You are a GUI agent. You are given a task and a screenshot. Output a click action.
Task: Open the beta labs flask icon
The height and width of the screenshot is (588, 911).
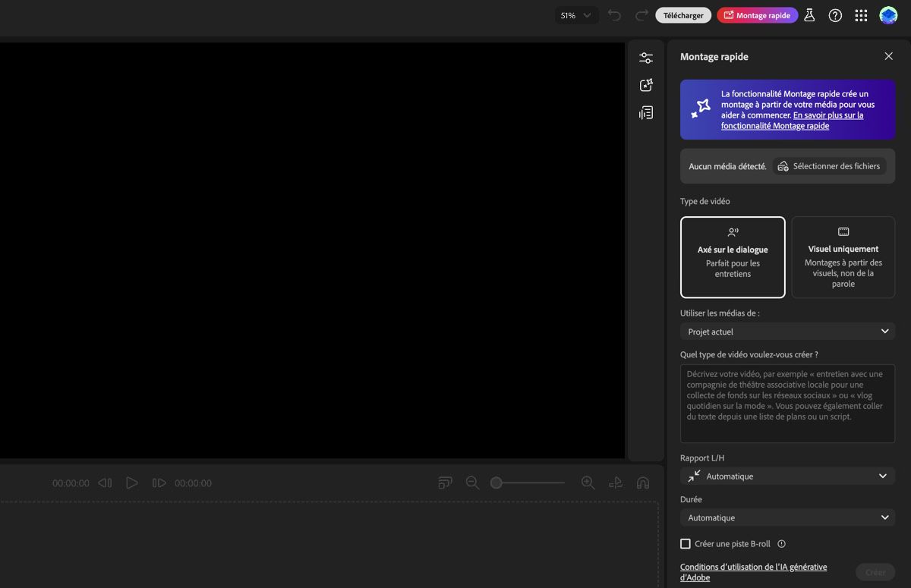(x=809, y=15)
